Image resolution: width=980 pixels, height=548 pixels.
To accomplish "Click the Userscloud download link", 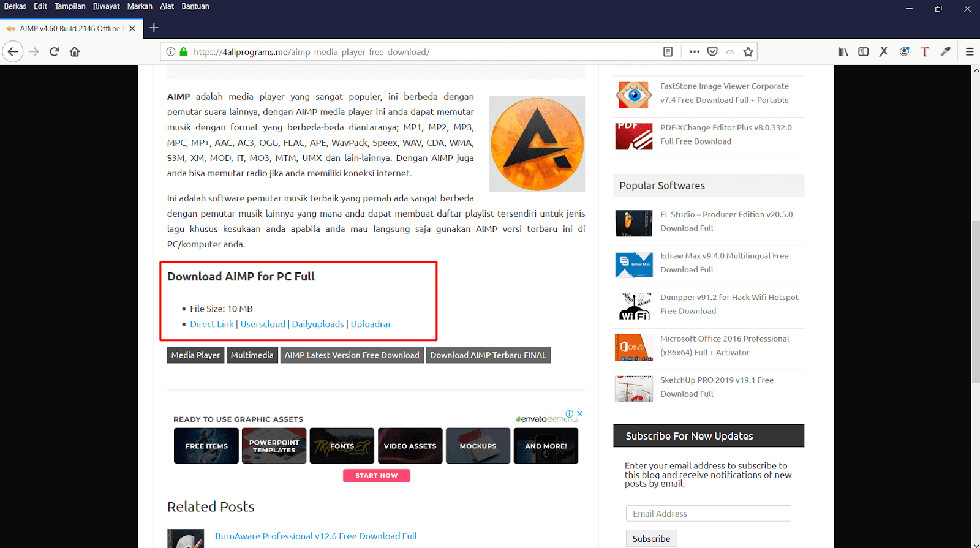I will click(263, 324).
